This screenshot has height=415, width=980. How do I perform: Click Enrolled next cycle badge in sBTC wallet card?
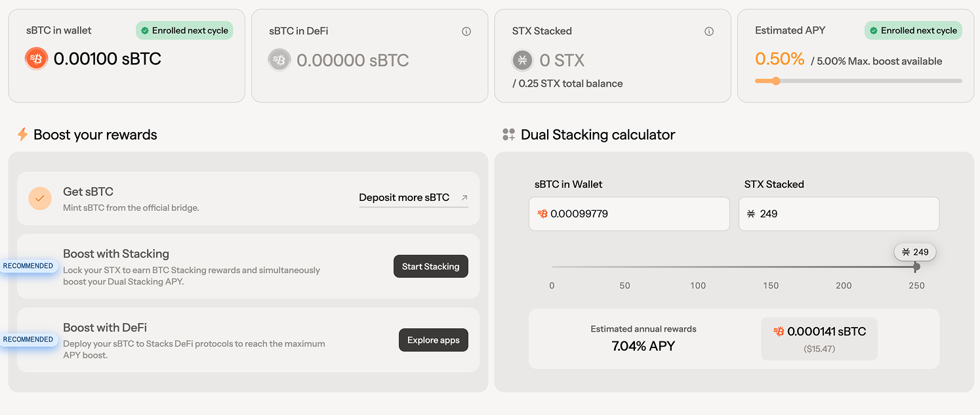[x=184, y=30]
